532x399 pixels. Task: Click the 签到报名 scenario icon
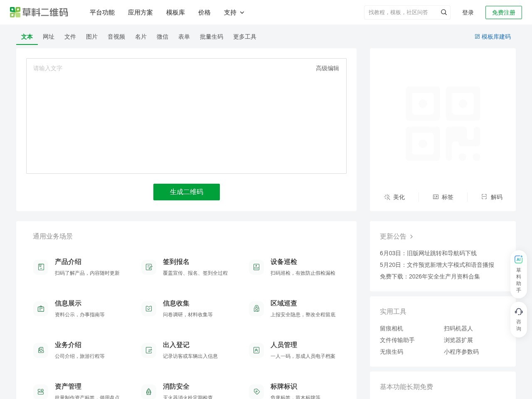point(149,267)
